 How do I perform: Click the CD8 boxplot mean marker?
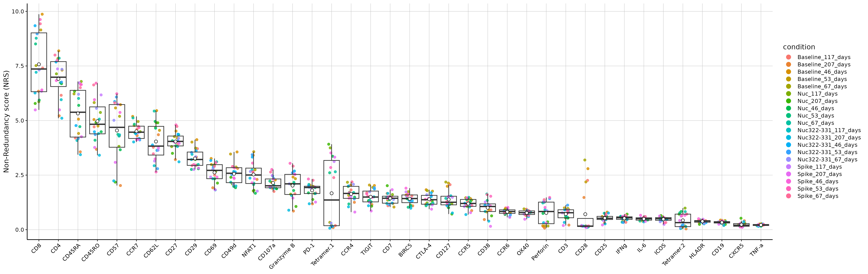39,64
